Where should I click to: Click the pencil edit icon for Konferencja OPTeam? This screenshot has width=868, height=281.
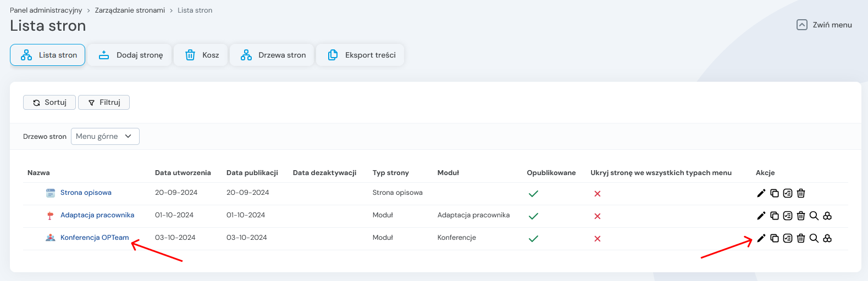click(x=761, y=238)
